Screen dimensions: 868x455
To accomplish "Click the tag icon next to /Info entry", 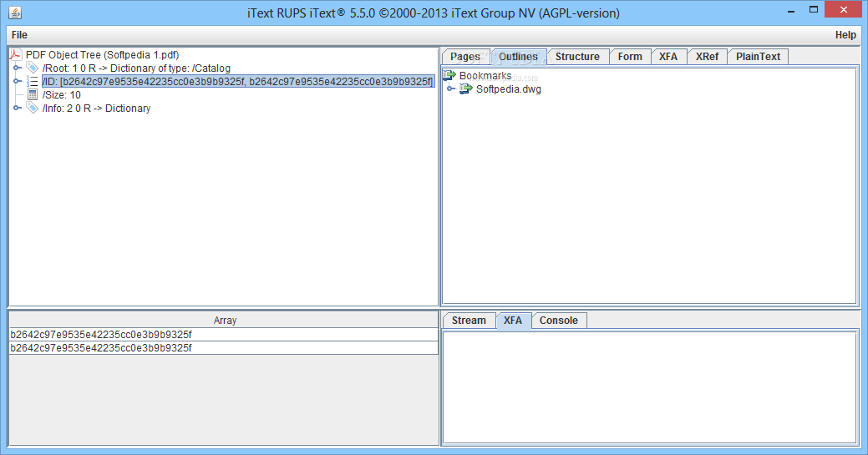I will click(33, 108).
